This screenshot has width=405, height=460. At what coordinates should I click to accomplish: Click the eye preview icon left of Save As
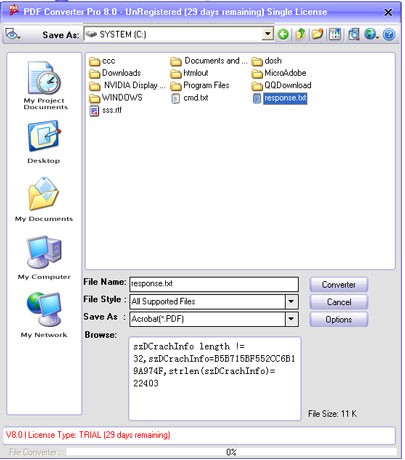(x=13, y=34)
